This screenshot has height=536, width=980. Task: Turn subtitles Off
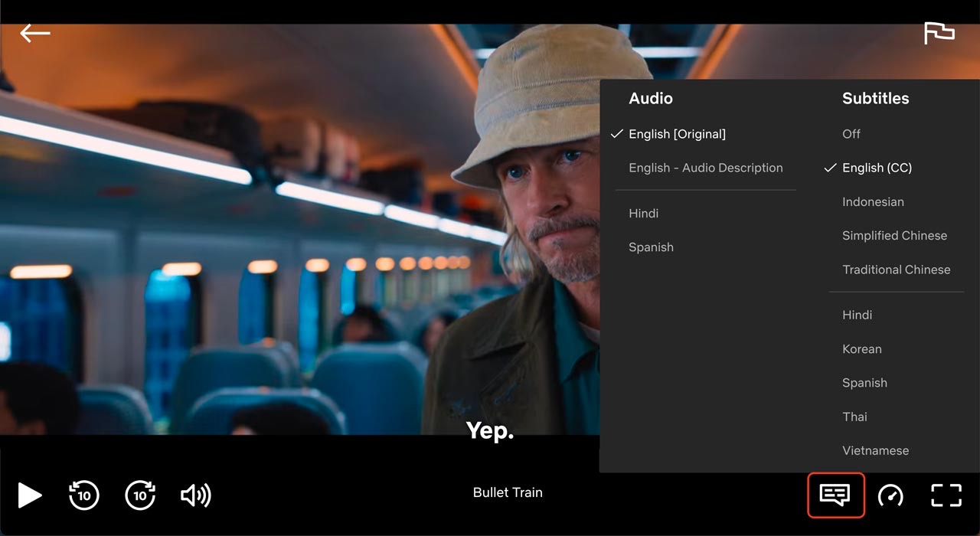[x=851, y=134]
